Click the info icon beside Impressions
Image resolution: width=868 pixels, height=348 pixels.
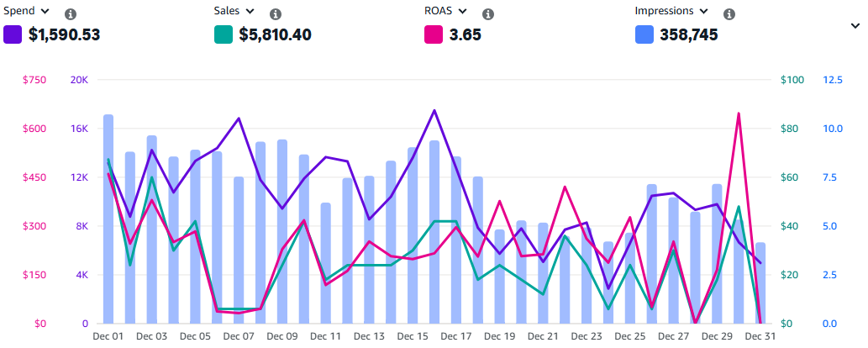tap(729, 14)
